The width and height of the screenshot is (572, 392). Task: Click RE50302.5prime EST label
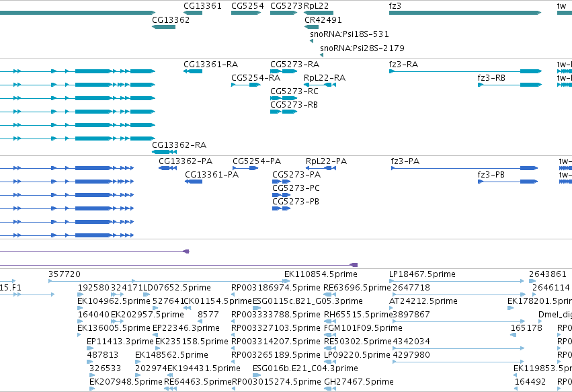tap(358, 342)
